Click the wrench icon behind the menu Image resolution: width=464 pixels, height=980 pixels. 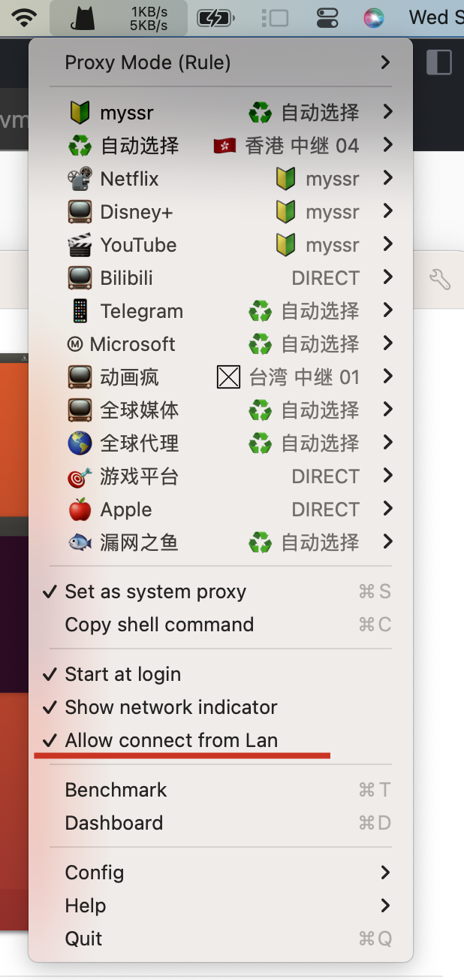click(439, 280)
